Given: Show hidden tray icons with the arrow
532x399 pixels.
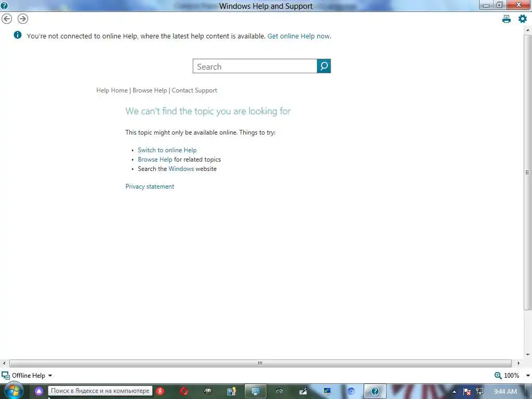Looking at the screenshot, I should pyautogui.click(x=454, y=392).
